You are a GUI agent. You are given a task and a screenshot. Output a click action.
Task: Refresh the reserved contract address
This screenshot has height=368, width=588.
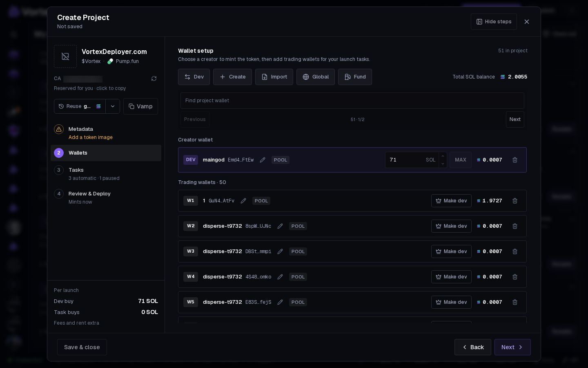[154, 79]
